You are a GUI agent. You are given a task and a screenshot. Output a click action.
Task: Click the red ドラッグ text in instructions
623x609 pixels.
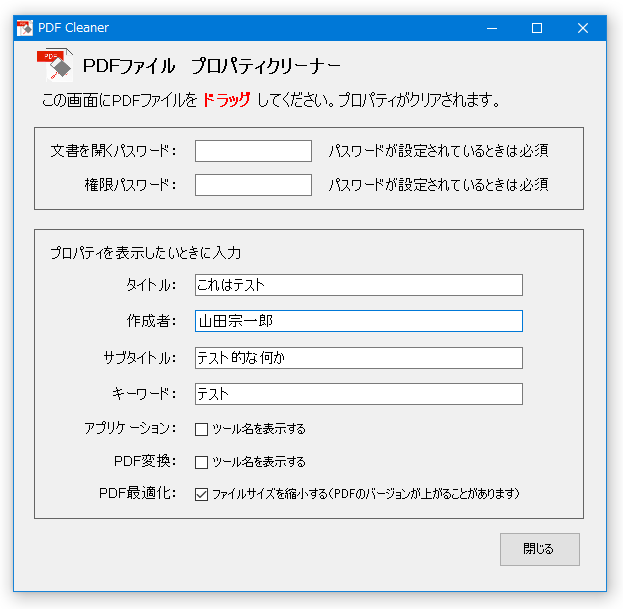(x=227, y=100)
